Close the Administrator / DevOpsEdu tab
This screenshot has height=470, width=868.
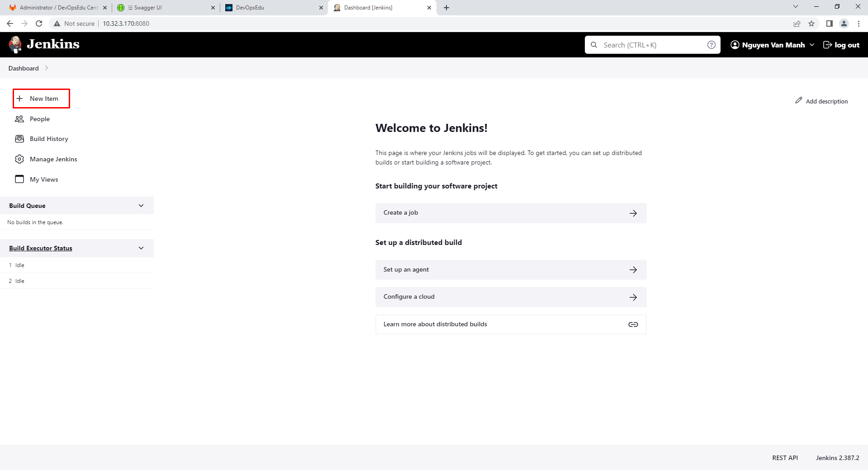tap(105, 8)
